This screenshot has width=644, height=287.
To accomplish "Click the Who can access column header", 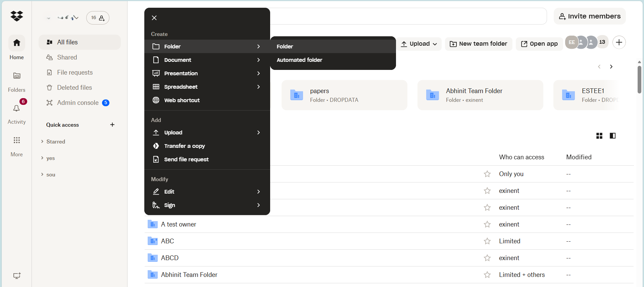I will (x=522, y=157).
